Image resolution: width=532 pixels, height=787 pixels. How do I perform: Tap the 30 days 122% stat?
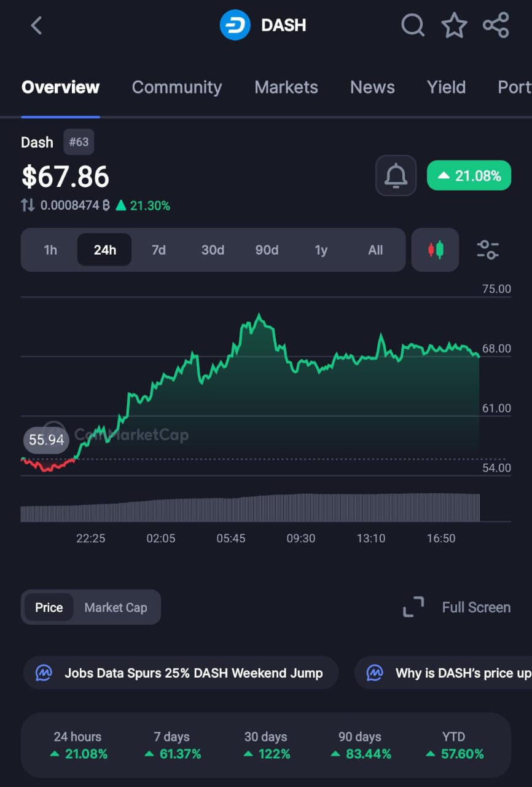[x=266, y=745]
